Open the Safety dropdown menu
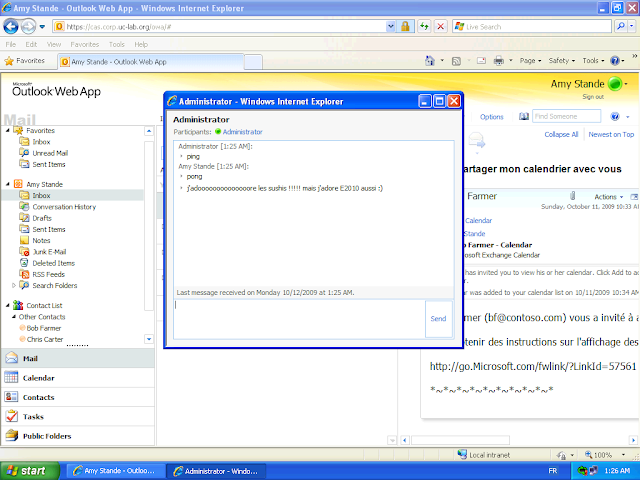 click(x=562, y=60)
